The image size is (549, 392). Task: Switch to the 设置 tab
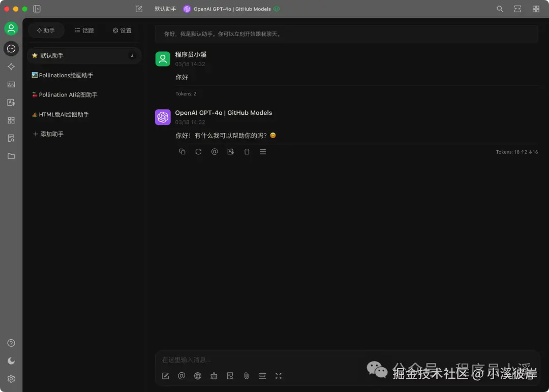[x=122, y=30]
